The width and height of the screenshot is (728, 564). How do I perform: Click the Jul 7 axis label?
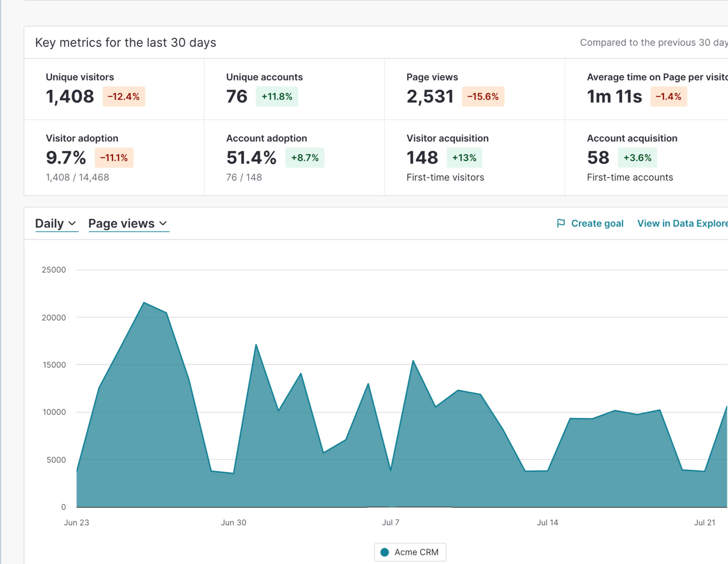[x=390, y=522]
